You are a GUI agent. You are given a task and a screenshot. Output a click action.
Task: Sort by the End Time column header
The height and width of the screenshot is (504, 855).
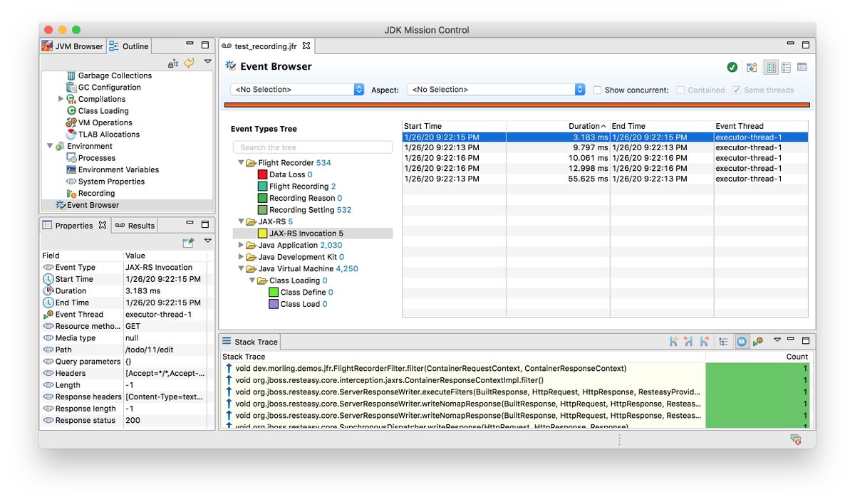coord(662,126)
